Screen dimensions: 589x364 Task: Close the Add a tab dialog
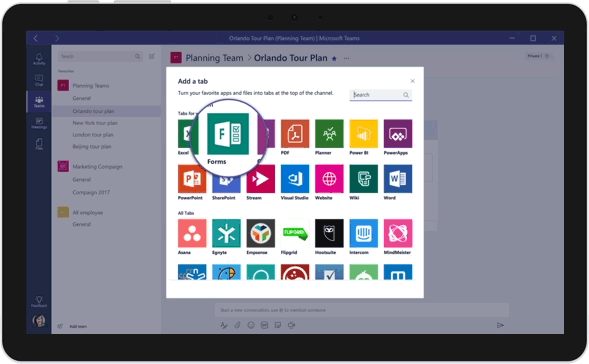pyautogui.click(x=412, y=81)
